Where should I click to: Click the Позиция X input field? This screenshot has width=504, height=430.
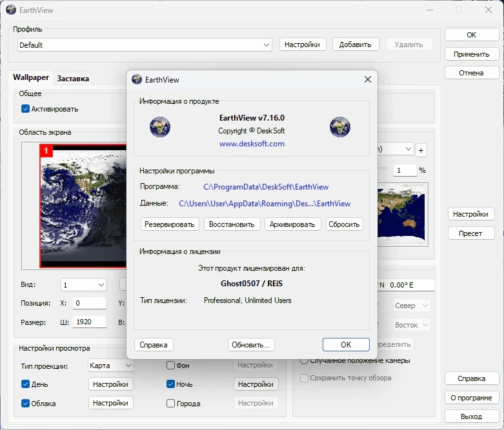tap(90, 303)
